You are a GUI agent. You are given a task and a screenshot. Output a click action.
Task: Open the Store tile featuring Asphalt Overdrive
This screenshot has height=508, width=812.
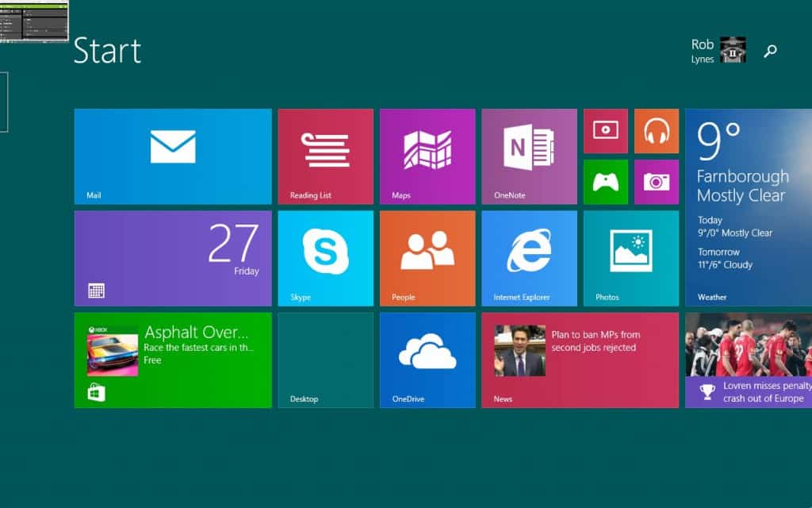coord(173,360)
